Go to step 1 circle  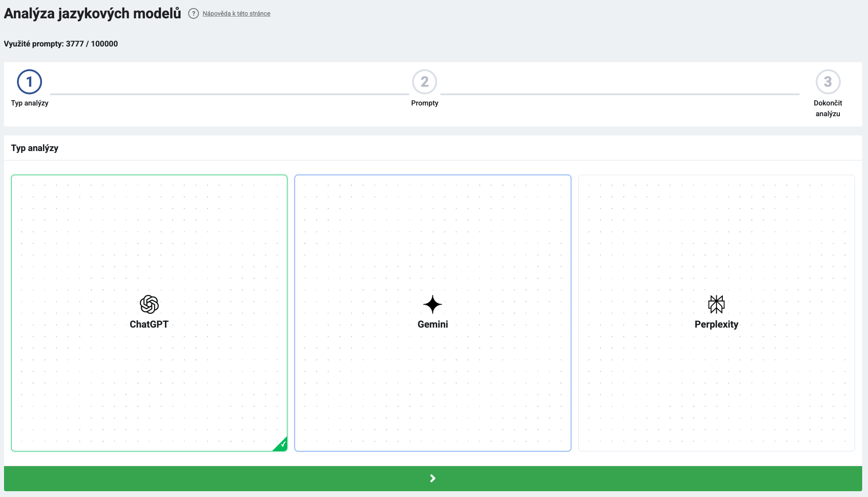point(29,82)
